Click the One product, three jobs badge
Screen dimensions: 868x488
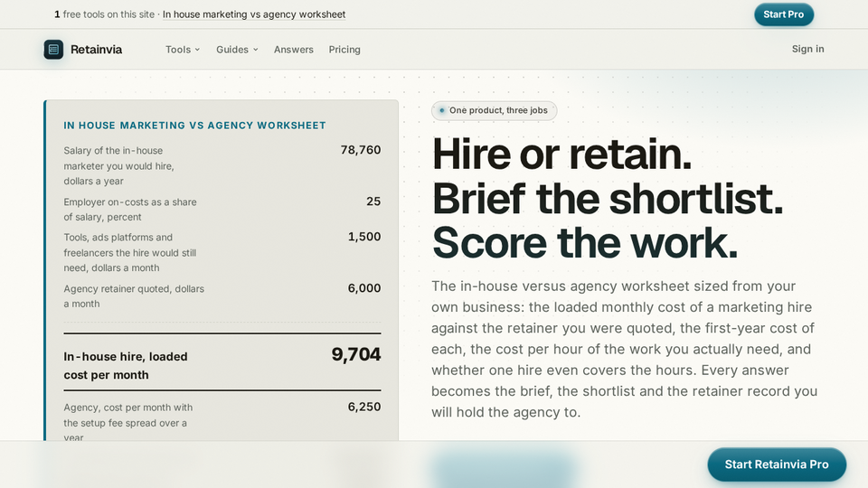494,110
